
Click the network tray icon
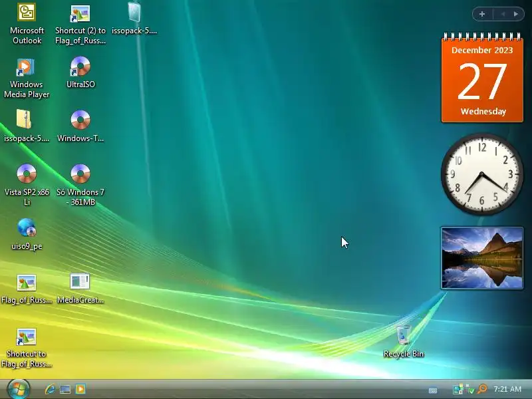458,389
